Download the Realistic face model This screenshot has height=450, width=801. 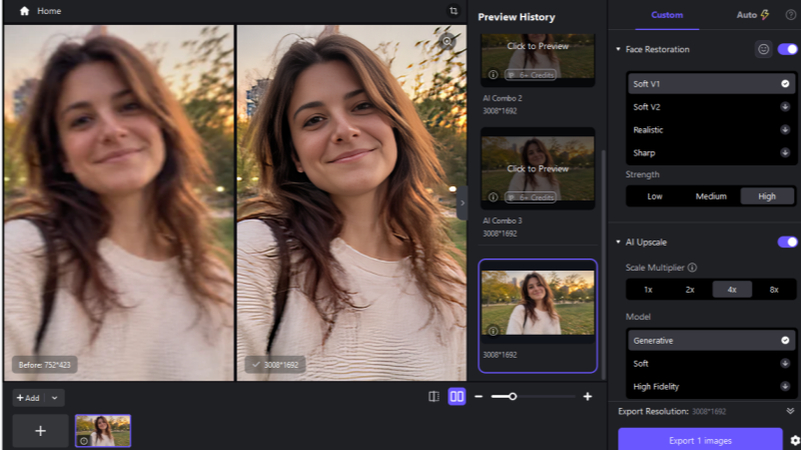click(x=785, y=130)
